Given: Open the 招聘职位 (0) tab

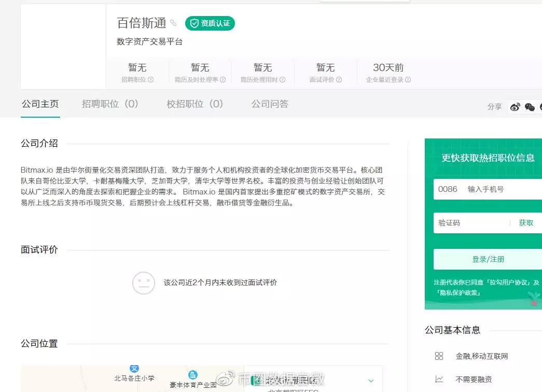Looking at the screenshot, I should click(x=110, y=104).
